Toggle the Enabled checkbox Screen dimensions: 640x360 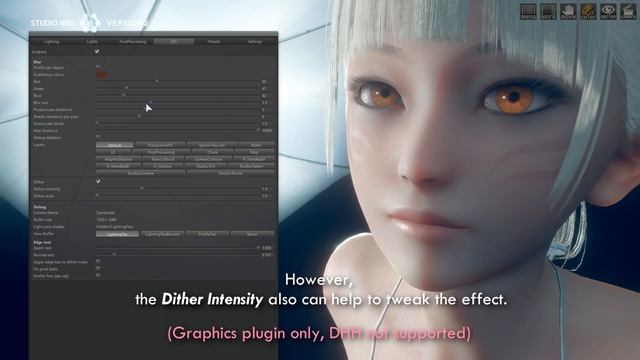point(97,51)
